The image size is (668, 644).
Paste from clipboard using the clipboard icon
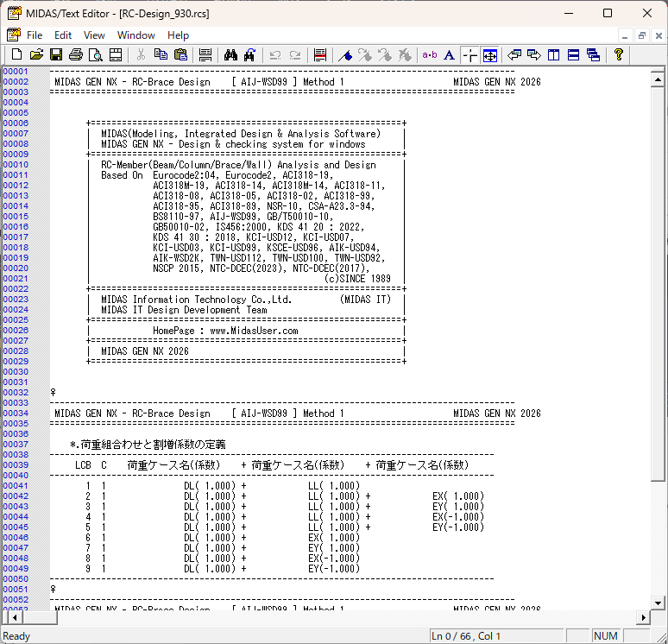[180, 55]
